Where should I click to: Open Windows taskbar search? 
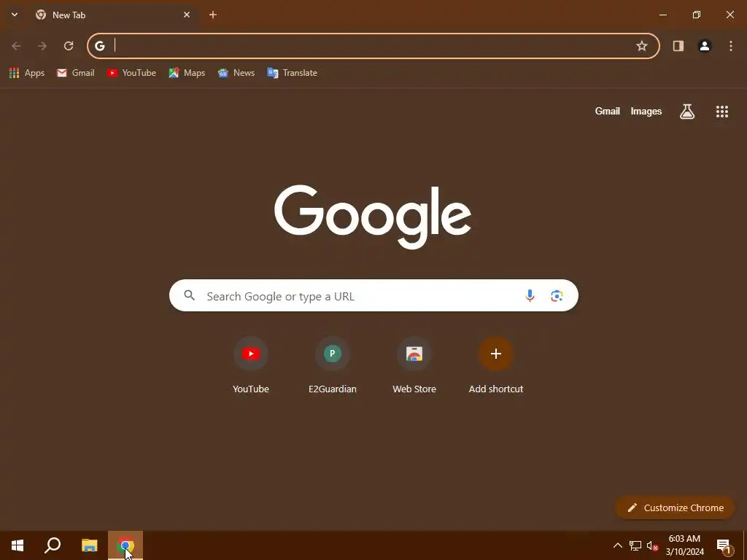coord(53,545)
